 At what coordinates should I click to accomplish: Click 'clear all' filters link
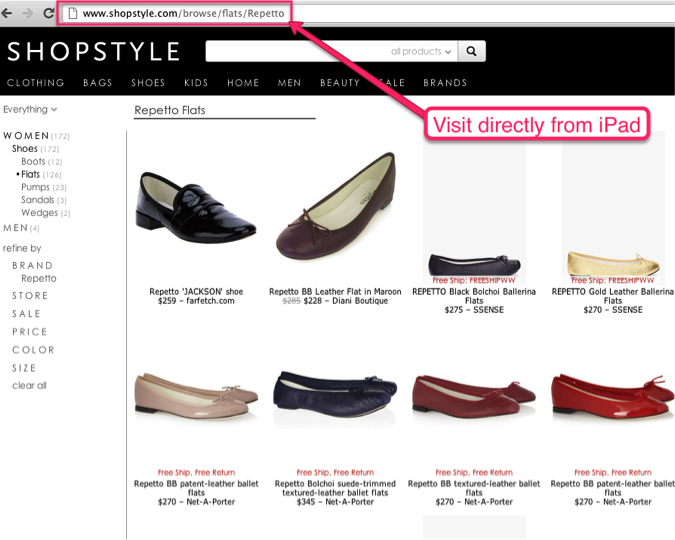click(x=29, y=386)
